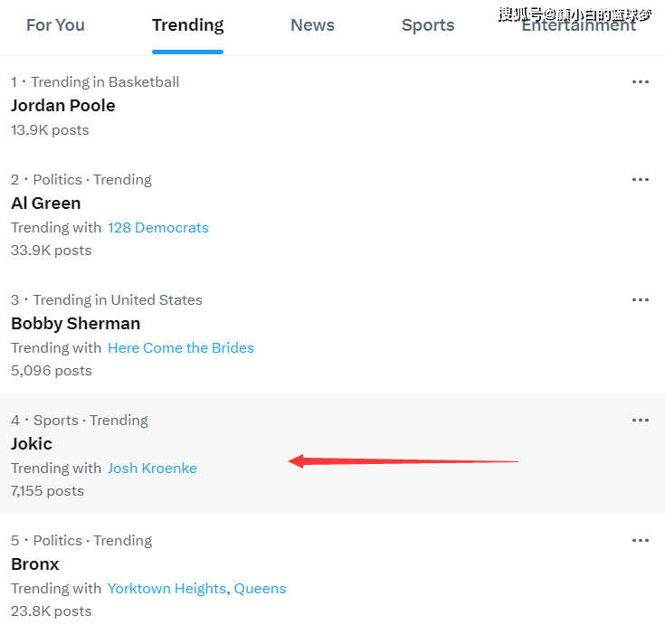Follow the Here Come the Brides link
Viewport: 665px width, 644px height.
tap(181, 348)
